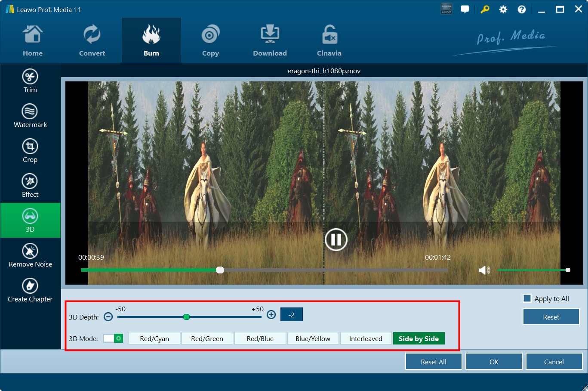Cancel the editing dialog
Viewport: 588px width, 391px height.
554,362
